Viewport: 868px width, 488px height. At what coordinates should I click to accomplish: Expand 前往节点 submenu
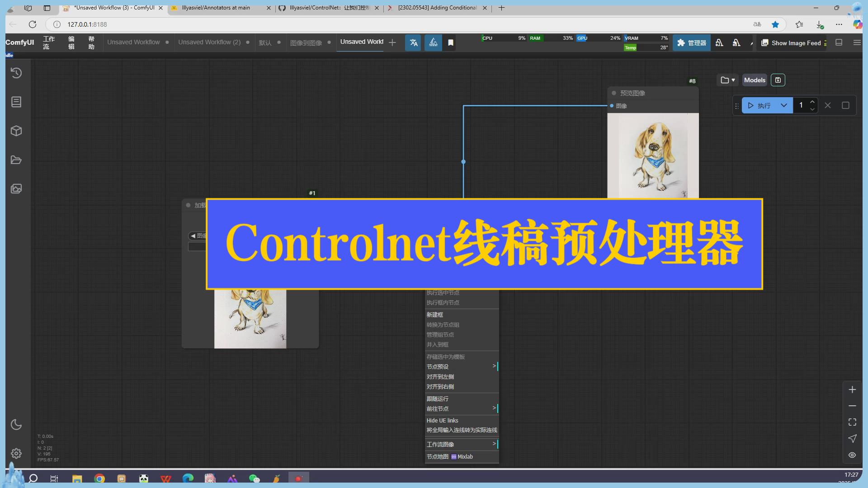[x=462, y=408]
